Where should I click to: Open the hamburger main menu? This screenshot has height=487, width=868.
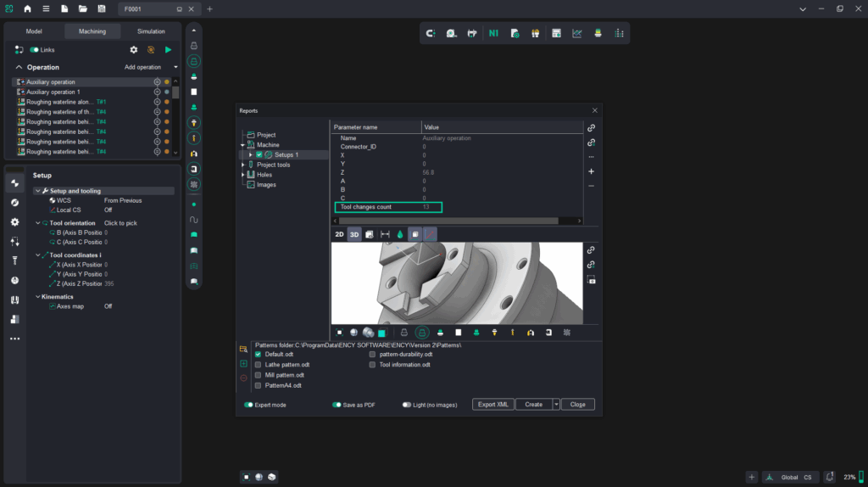46,8
